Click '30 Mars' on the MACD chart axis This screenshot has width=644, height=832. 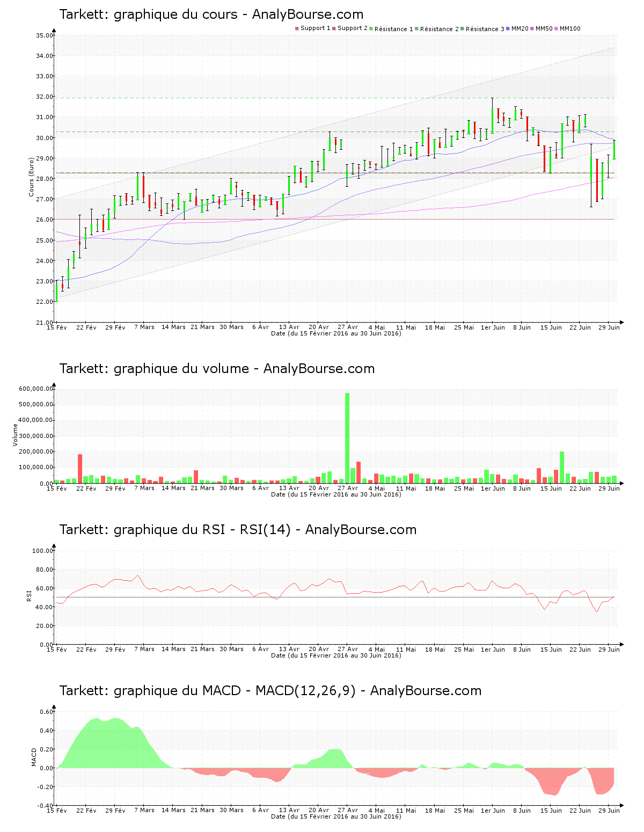[x=231, y=810]
